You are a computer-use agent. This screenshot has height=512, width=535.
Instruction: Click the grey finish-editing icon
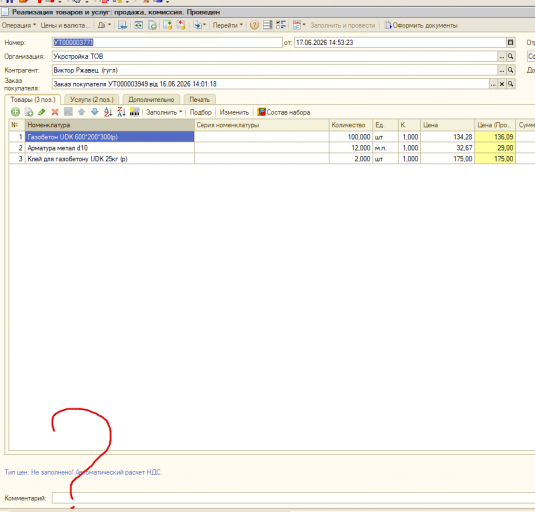[x=68, y=112]
